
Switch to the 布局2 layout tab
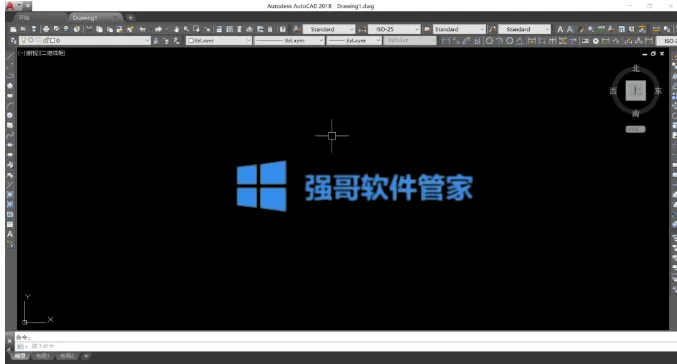pyautogui.click(x=67, y=356)
